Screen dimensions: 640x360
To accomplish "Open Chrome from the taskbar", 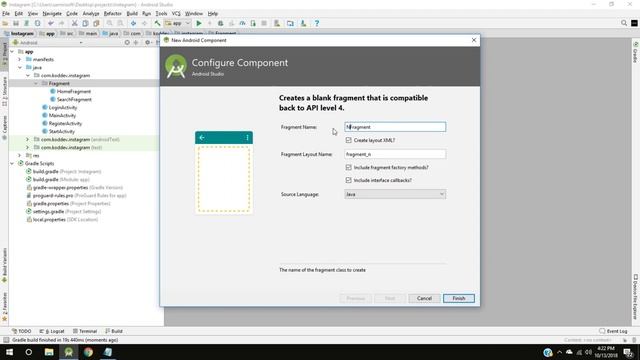I will click(88, 352).
